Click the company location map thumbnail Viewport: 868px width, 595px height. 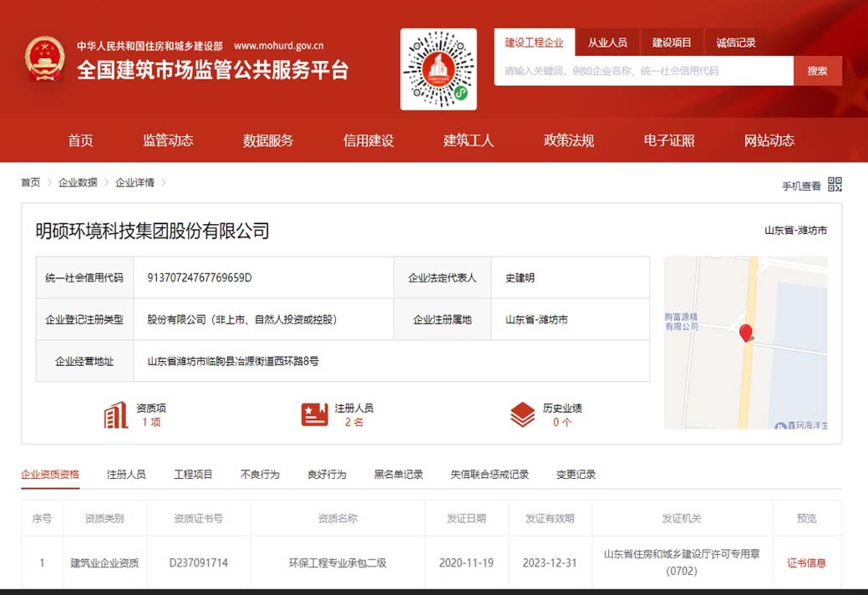click(x=746, y=342)
